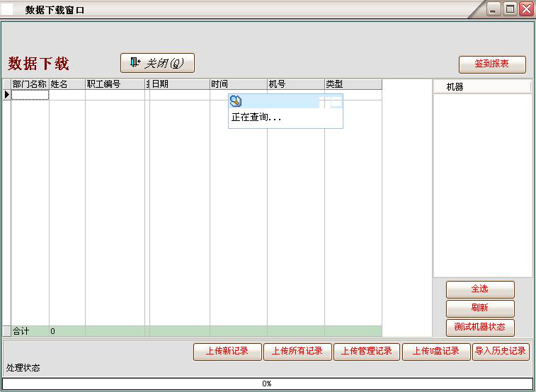The image size is (536, 392).
Task: Click the 职工编号 column header
Action: point(115,84)
